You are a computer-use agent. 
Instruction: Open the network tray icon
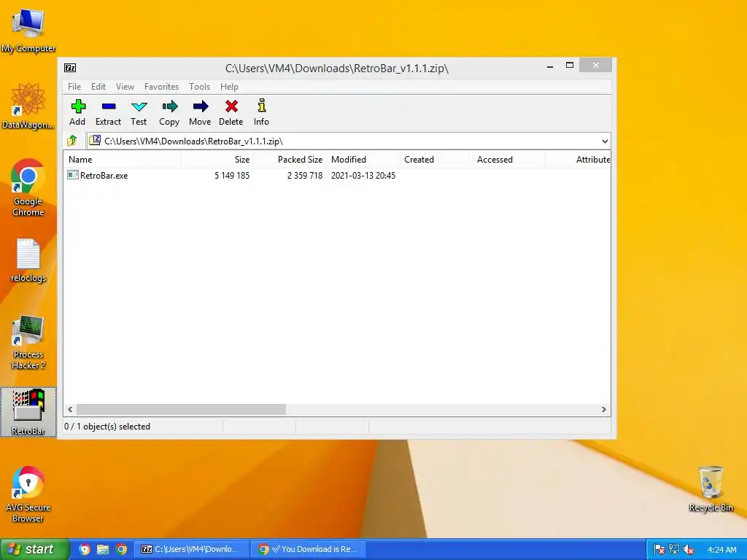tap(673, 549)
